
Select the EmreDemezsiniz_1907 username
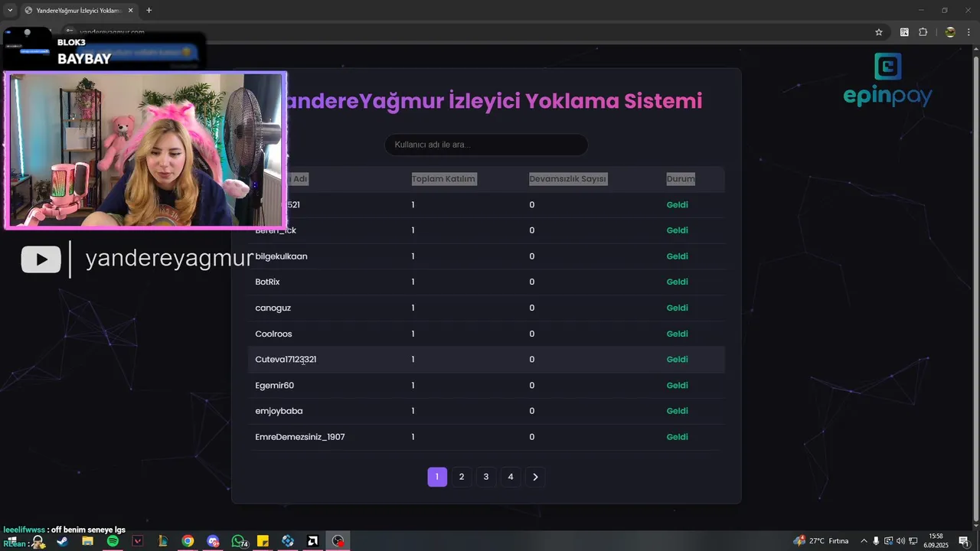(x=300, y=437)
